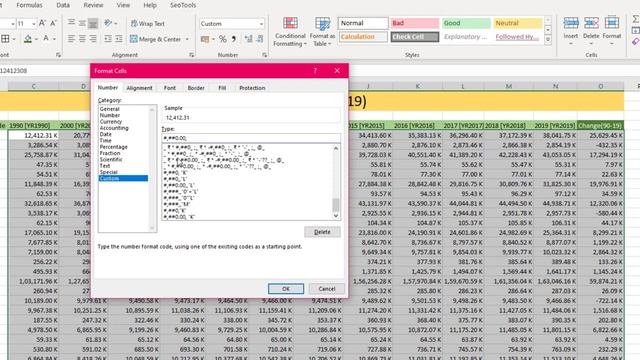Expand the Merge & Center dropdown arrow
Screen dimensions: 640x360
tap(187, 39)
